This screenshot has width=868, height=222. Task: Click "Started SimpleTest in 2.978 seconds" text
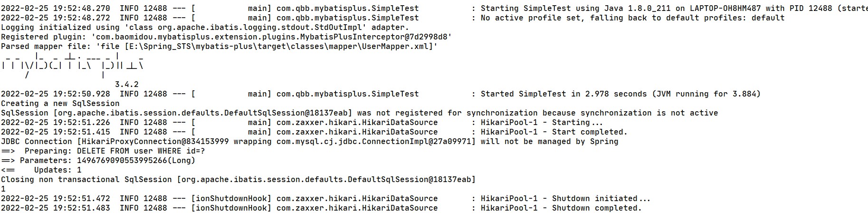pyautogui.click(x=563, y=94)
